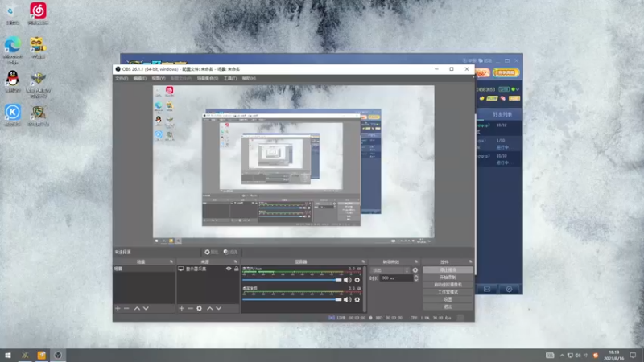The height and width of the screenshot is (362, 644).
Task: Open the fade transition type dropdown
Action: pyautogui.click(x=390, y=270)
